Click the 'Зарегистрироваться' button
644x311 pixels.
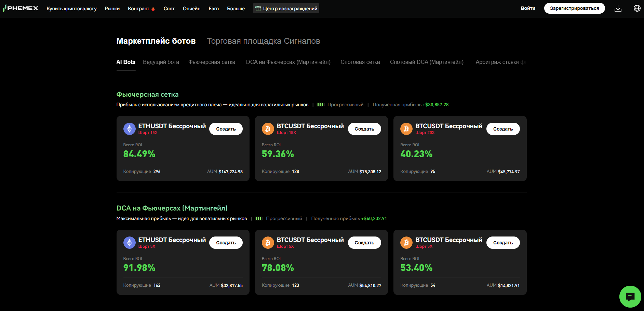click(x=574, y=8)
